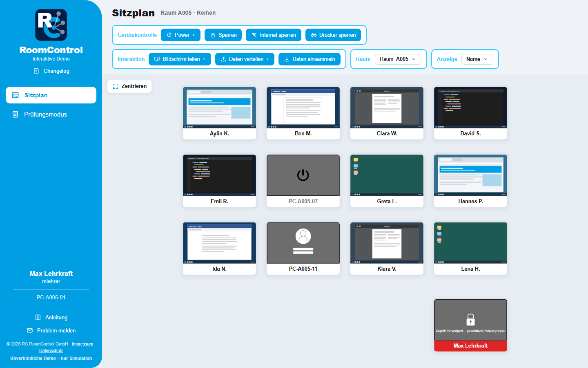Open the Impressum link
Image resolution: width=588 pixels, height=368 pixels.
tap(82, 344)
